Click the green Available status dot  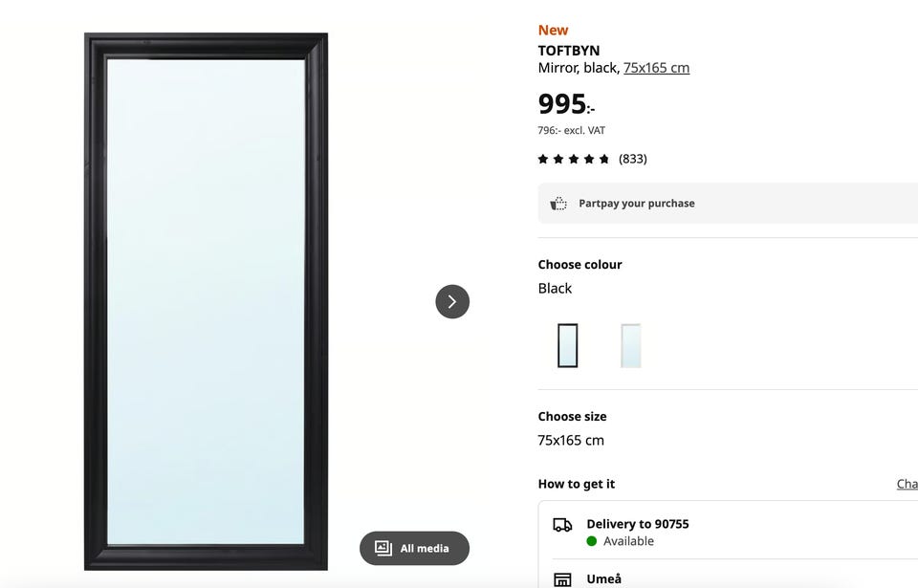(x=592, y=541)
